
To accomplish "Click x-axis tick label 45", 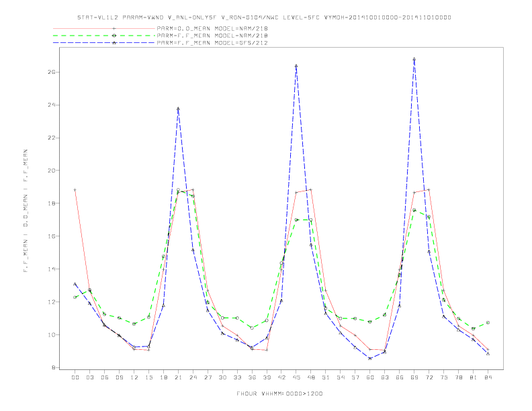I will click(x=296, y=377).
